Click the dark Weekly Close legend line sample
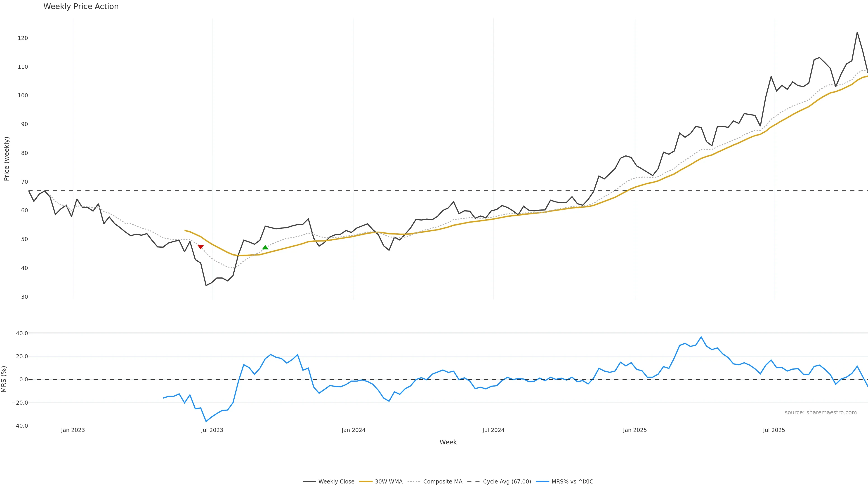The width and height of the screenshot is (868, 488). [309, 482]
